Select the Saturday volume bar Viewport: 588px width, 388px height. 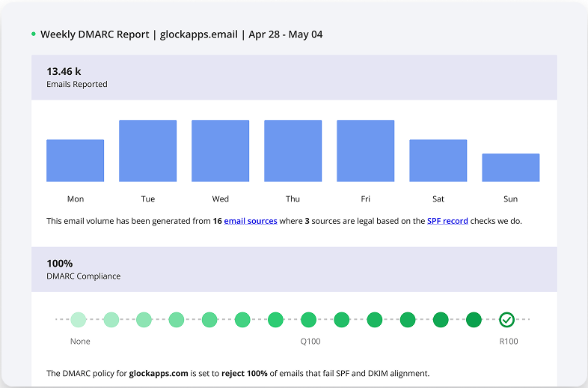[438, 160]
